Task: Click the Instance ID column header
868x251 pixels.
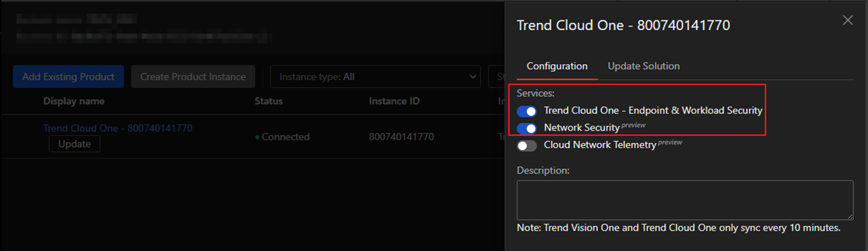Action: coord(394,101)
